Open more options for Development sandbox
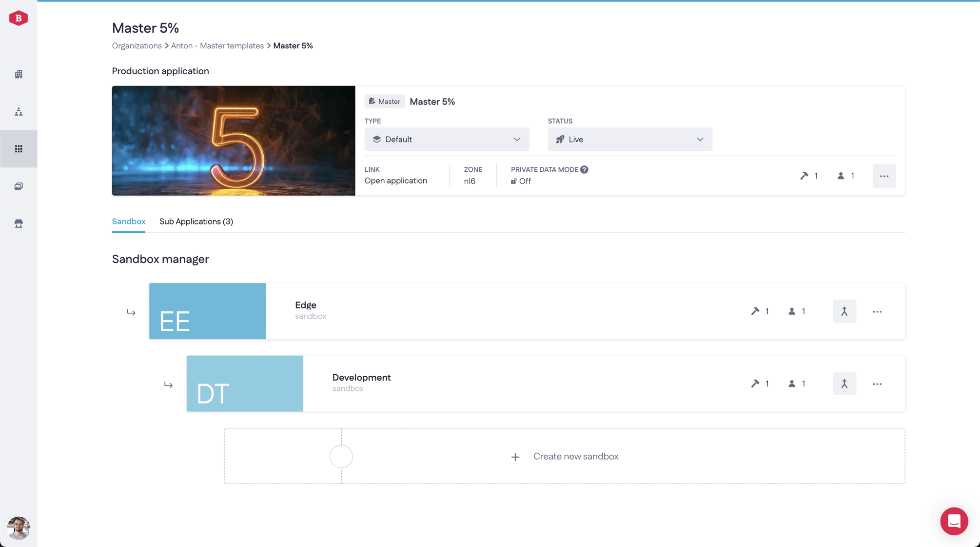 [877, 384]
